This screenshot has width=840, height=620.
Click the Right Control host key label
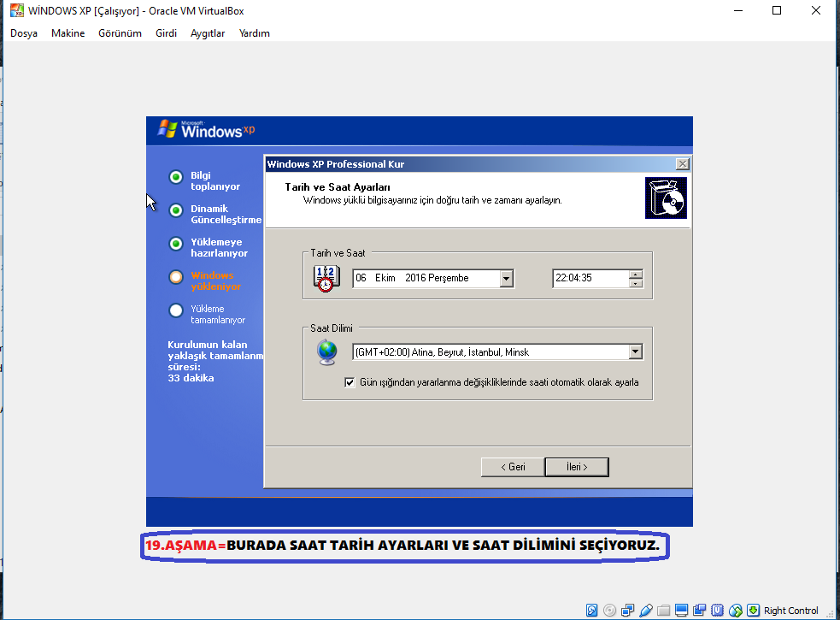click(790, 611)
